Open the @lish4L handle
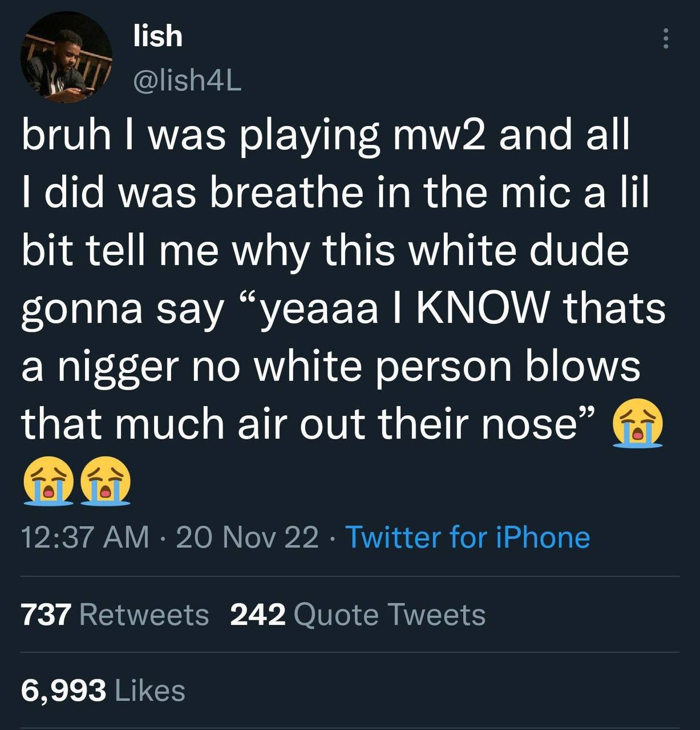700x730 pixels. point(187,82)
